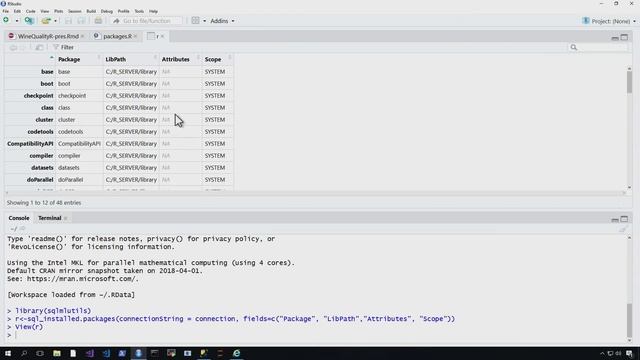Click the workspace panes grid icon
Screen dimensions: 640x360
[196, 20]
